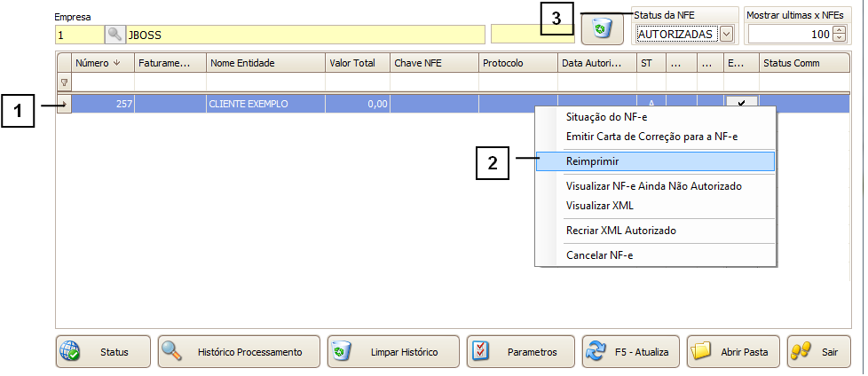The width and height of the screenshot is (868, 376).
Task: Select Visualizar XML menu entry
Action: click(599, 205)
